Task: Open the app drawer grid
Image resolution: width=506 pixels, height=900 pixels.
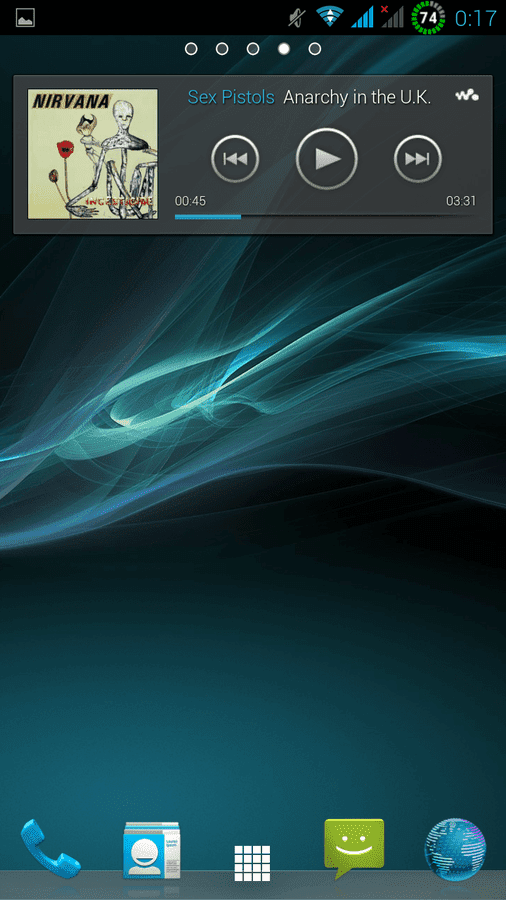Action: pyautogui.click(x=252, y=863)
